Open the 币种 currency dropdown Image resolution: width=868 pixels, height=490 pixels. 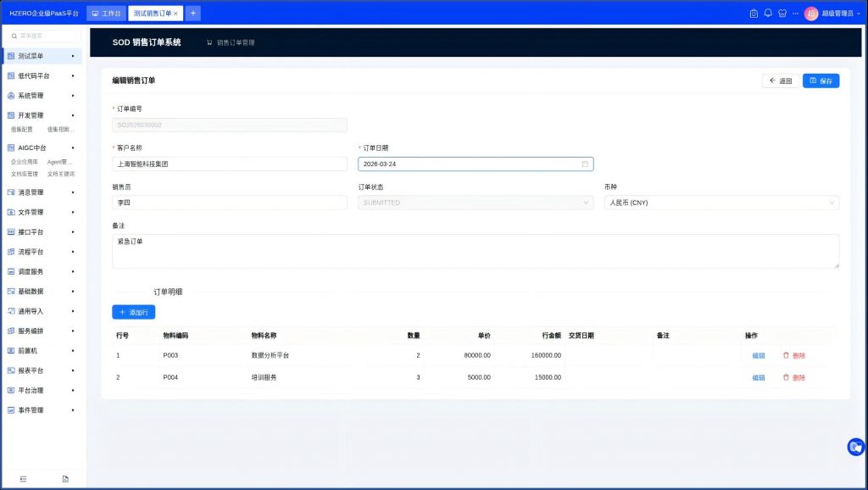[x=721, y=203]
